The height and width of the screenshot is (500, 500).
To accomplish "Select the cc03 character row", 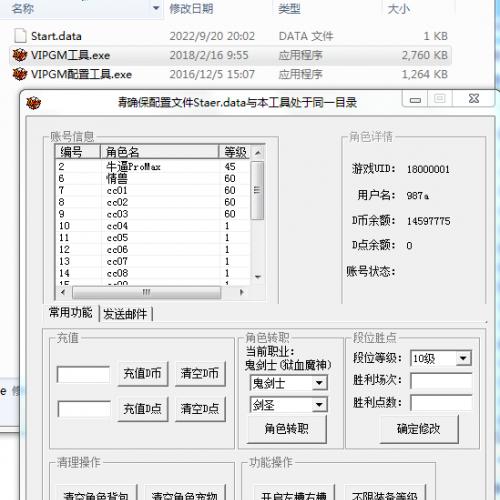I will click(x=153, y=214).
